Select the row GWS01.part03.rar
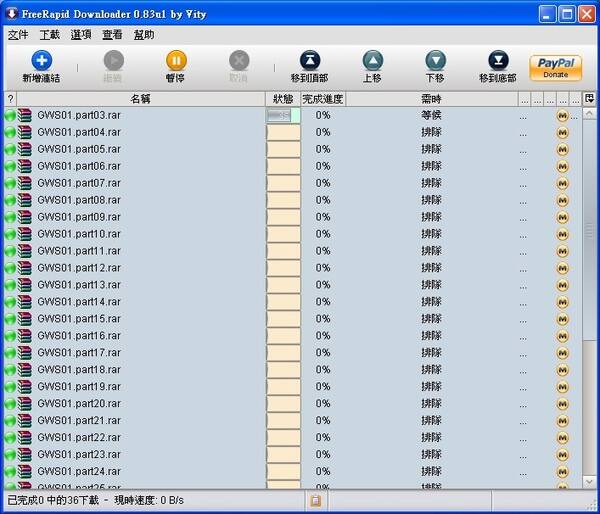 pos(293,115)
